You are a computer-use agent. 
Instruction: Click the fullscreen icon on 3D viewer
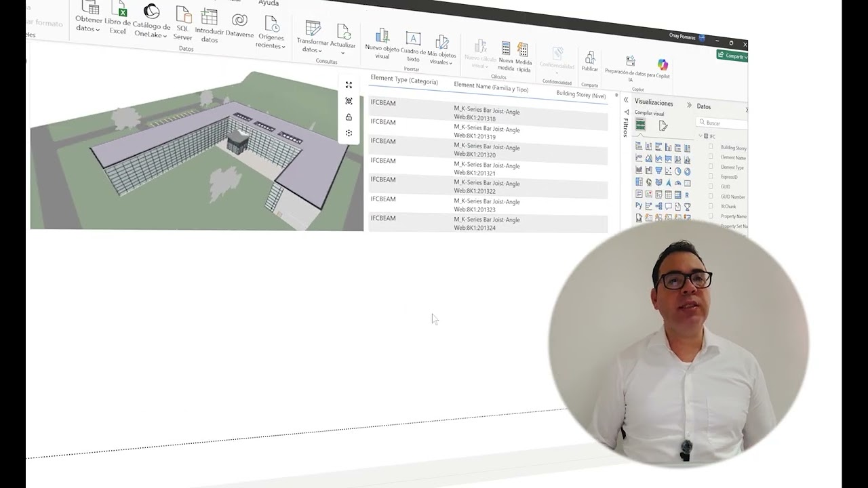pyautogui.click(x=349, y=85)
